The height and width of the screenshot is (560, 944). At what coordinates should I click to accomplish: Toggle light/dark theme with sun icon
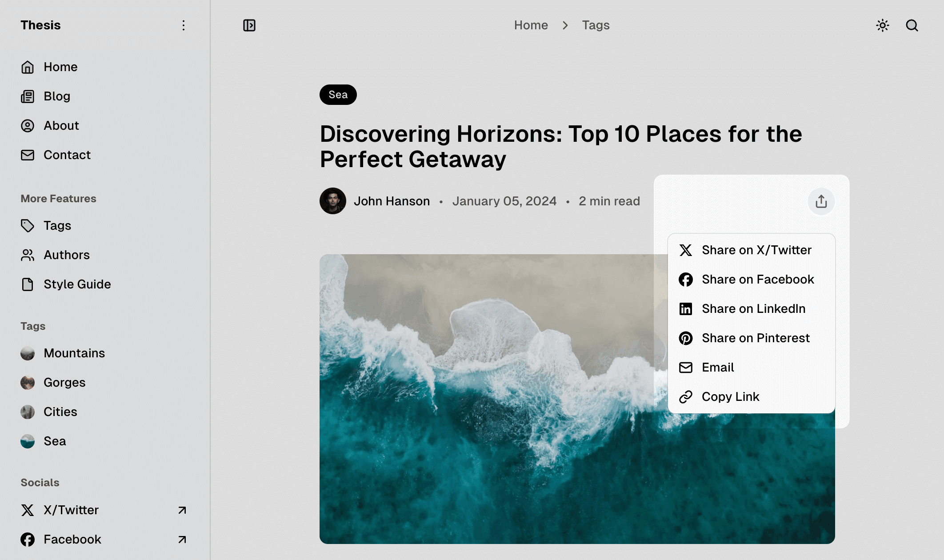[x=882, y=25]
